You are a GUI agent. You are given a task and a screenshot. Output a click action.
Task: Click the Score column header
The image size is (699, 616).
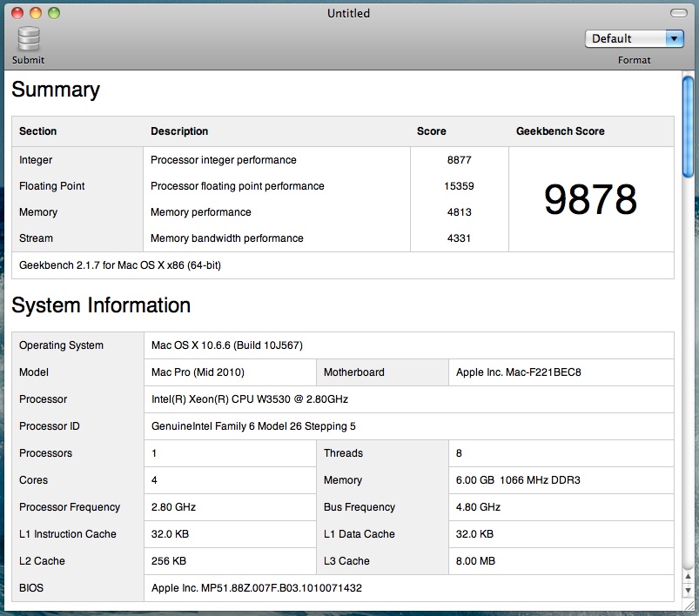432,131
